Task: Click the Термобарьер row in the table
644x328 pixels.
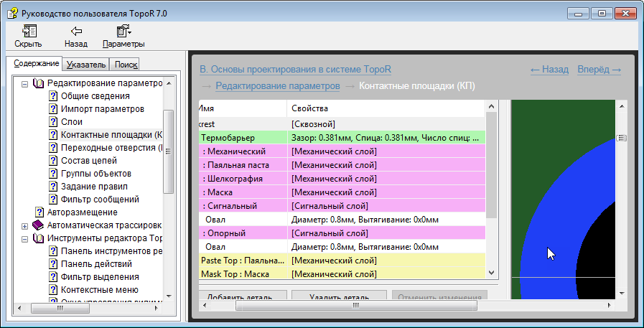Action: [x=342, y=138]
